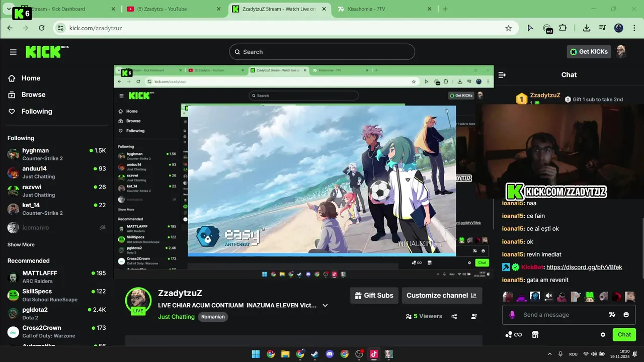Open the media controls icon in Chrome
The width and height of the screenshot is (644, 362).
603,28
